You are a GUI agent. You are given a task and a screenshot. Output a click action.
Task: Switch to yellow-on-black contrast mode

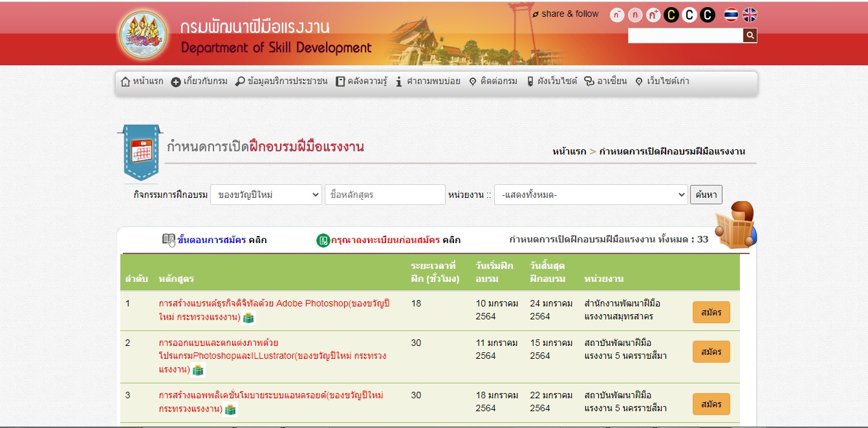click(x=671, y=15)
